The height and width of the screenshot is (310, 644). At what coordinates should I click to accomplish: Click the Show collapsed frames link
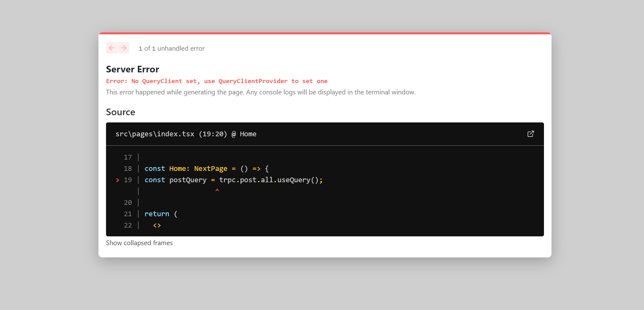(139, 243)
